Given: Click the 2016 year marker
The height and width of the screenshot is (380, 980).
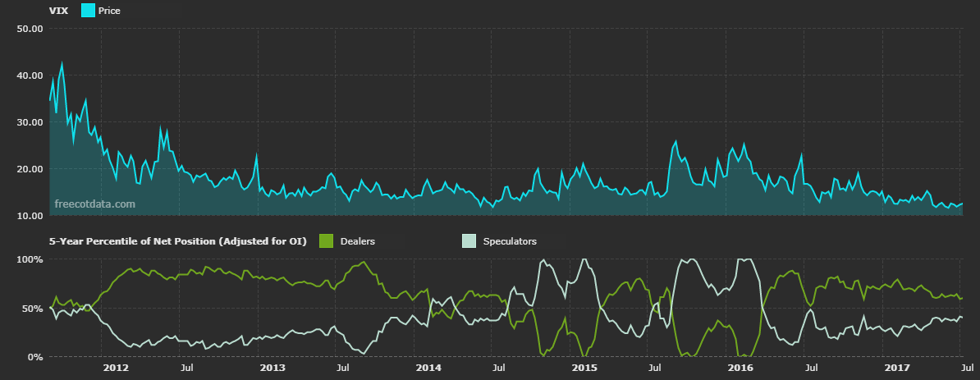Looking at the screenshot, I should click(740, 369).
